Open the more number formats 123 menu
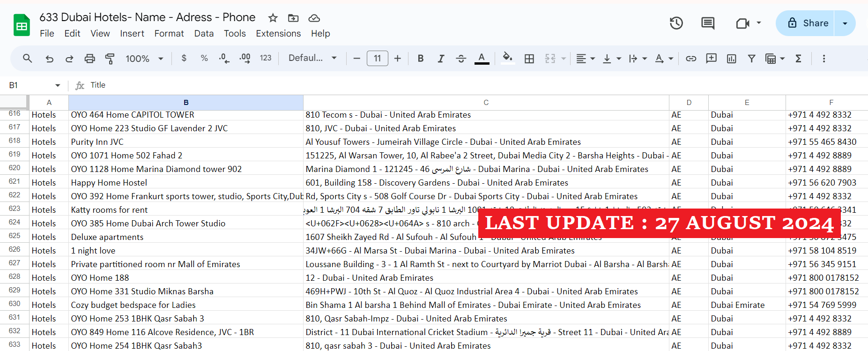Image resolution: width=868 pixels, height=351 pixels. click(x=266, y=58)
